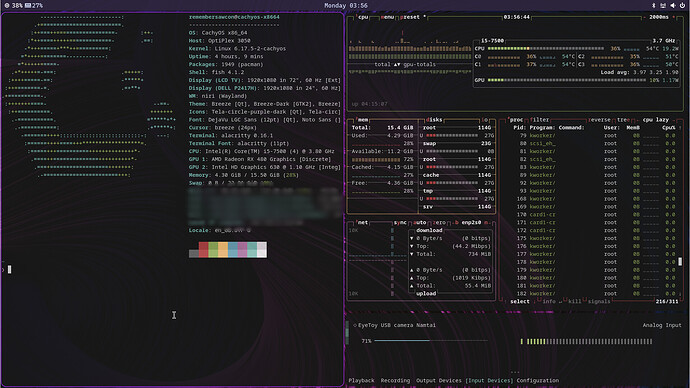Toggle auto scaling in the net panel
The height and width of the screenshot is (388, 690).
tap(420, 223)
